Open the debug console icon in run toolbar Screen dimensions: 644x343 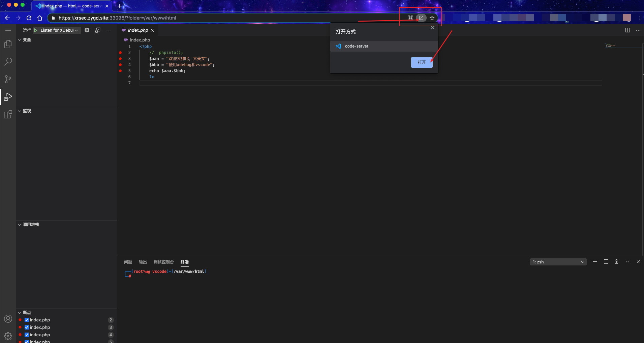pos(98,30)
